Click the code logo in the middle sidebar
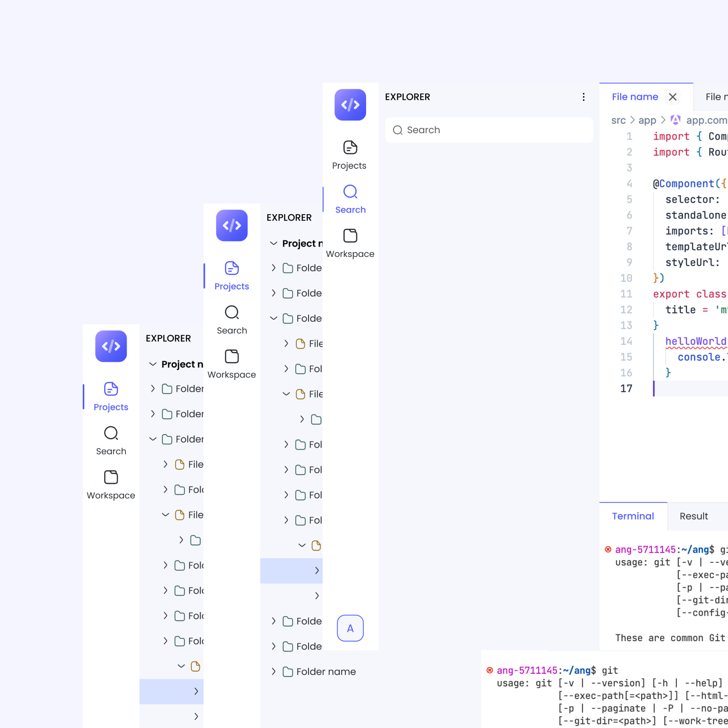This screenshot has width=728, height=728. (x=232, y=225)
